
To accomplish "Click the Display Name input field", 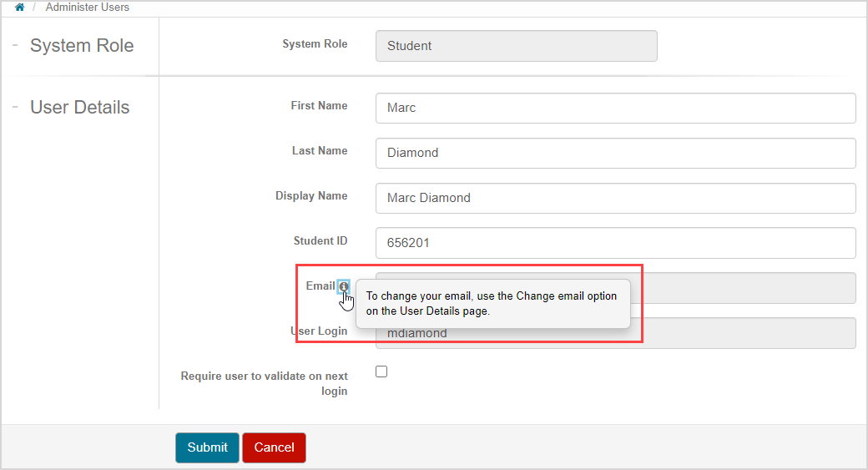I will pos(615,198).
